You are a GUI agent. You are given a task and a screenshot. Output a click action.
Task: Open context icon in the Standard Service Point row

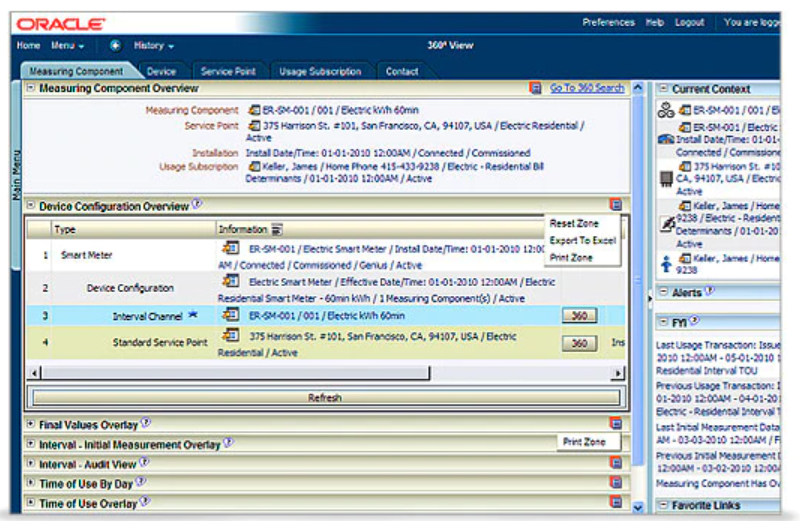(231, 335)
